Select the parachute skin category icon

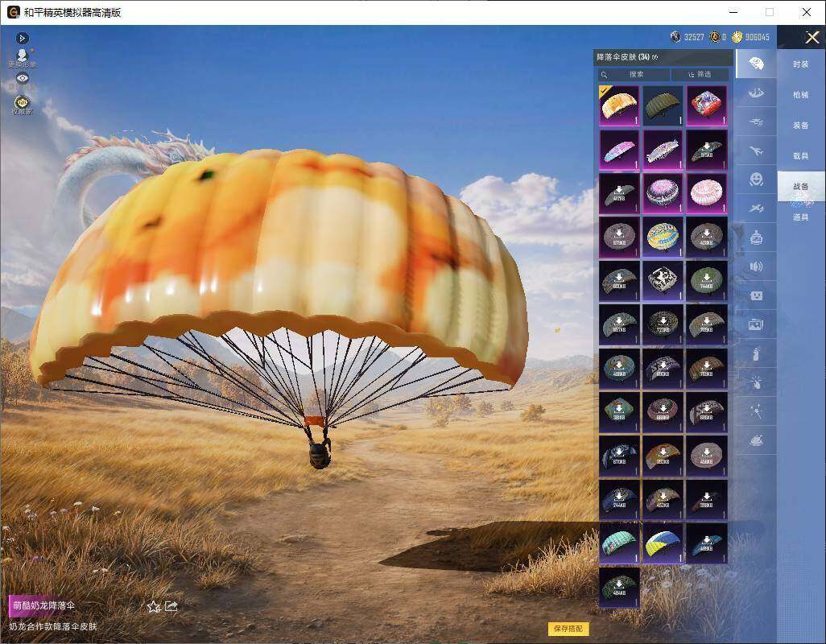[x=756, y=64]
